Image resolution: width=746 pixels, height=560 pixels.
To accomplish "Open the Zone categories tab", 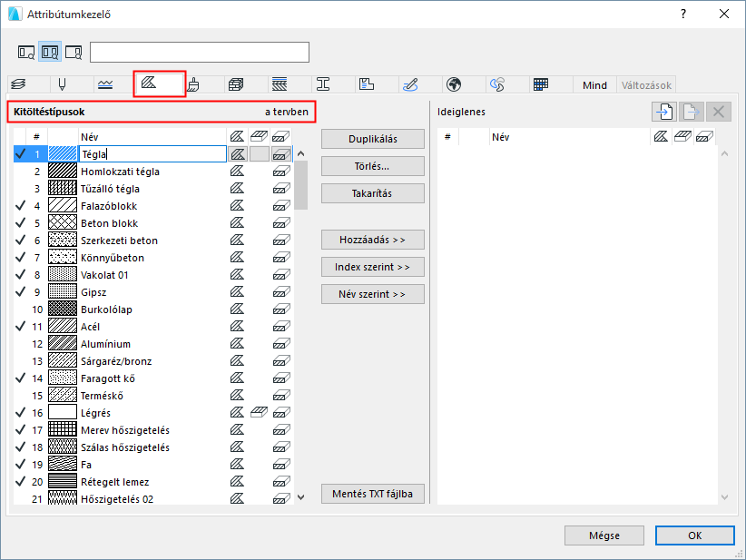I will pyautogui.click(x=367, y=84).
